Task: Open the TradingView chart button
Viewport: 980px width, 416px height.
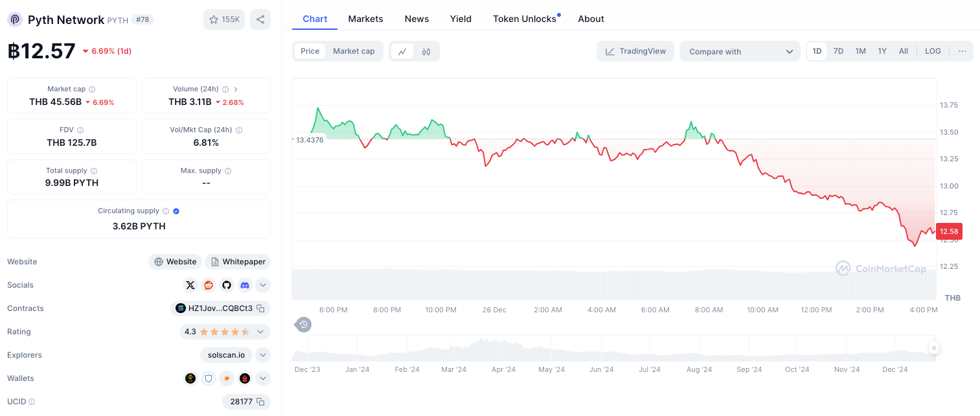Action: click(x=635, y=51)
